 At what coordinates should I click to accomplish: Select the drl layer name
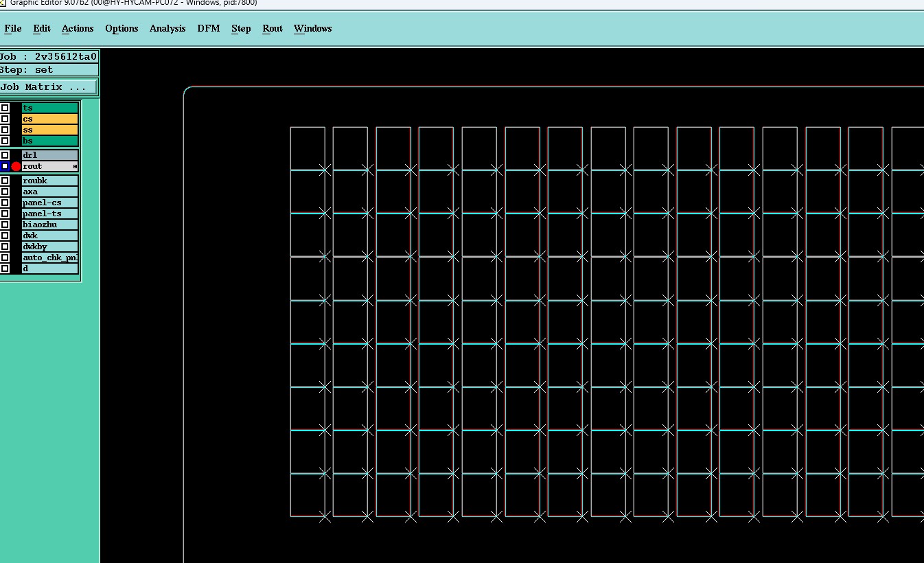click(50, 155)
